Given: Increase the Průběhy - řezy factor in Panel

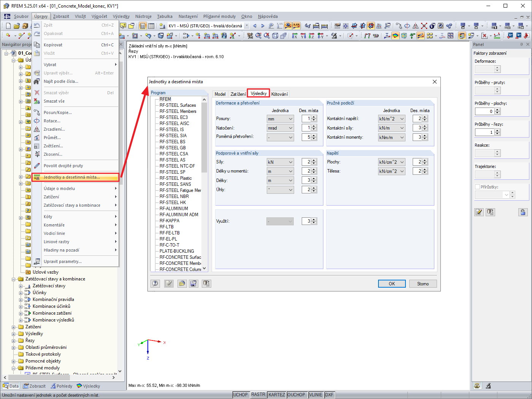Looking at the screenshot, I should pyautogui.click(x=497, y=131).
